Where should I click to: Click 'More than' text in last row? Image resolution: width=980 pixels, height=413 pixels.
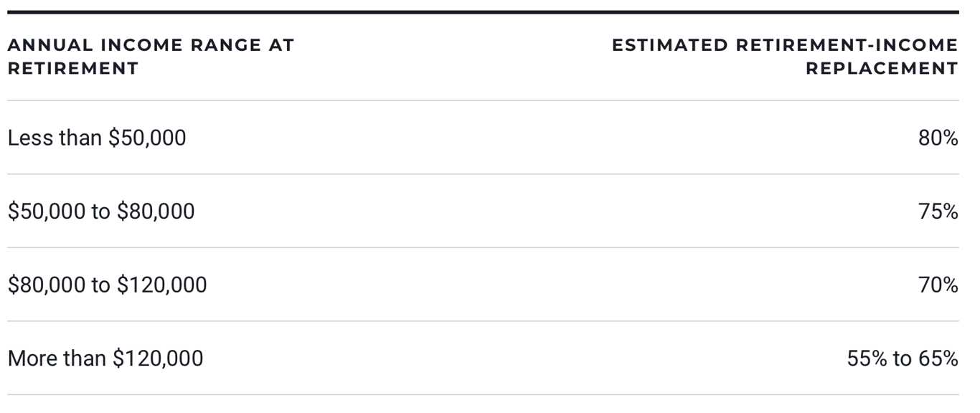coord(57,358)
